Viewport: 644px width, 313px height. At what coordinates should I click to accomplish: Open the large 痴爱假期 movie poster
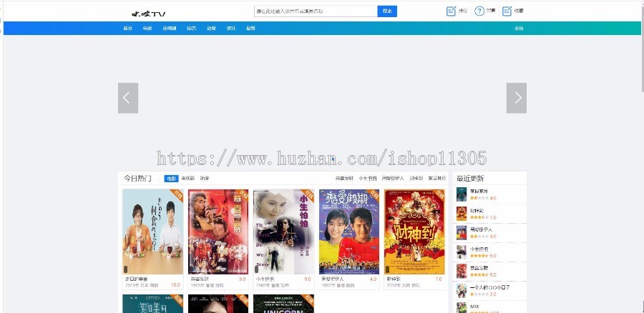349,232
